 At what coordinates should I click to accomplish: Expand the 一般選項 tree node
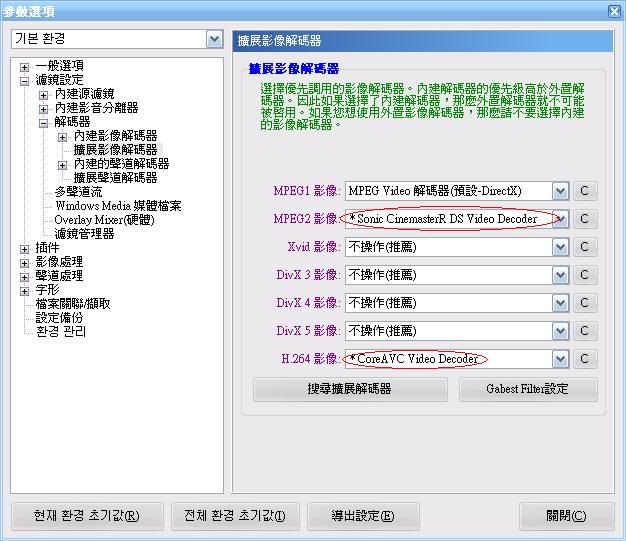click(25, 66)
